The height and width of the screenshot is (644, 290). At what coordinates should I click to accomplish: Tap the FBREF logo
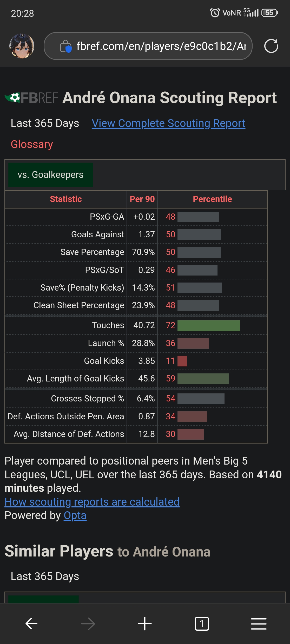[32, 98]
